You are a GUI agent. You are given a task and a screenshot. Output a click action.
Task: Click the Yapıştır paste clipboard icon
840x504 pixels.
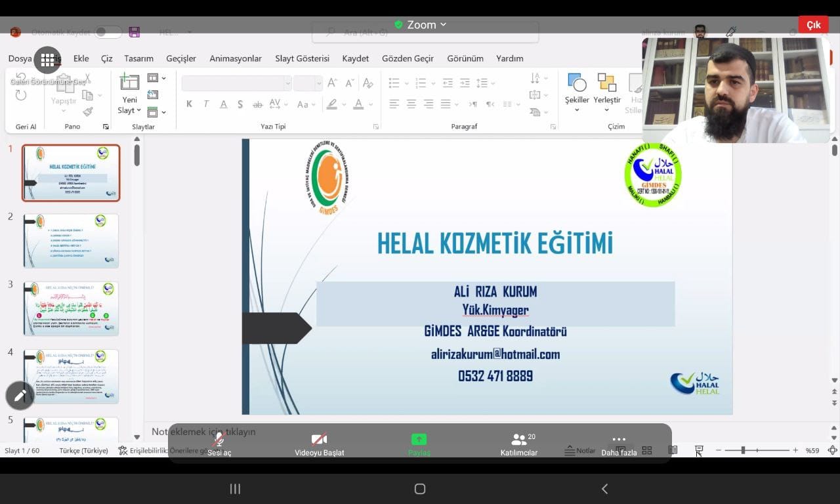(x=64, y=84)
